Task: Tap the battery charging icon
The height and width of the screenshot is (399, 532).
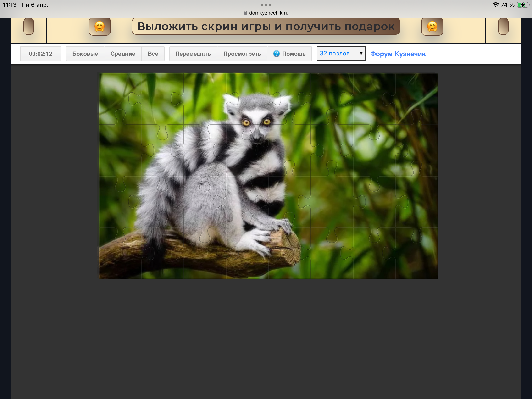Action: click(x=522, y=5)
